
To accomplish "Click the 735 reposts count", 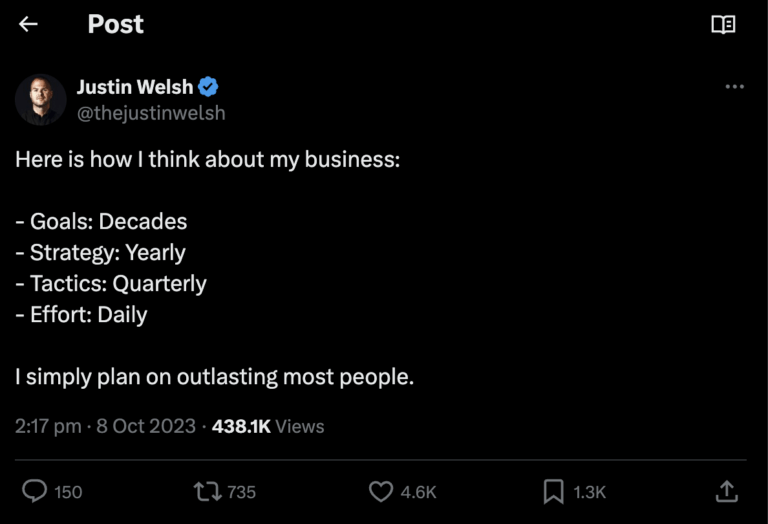I will point(242,492).
